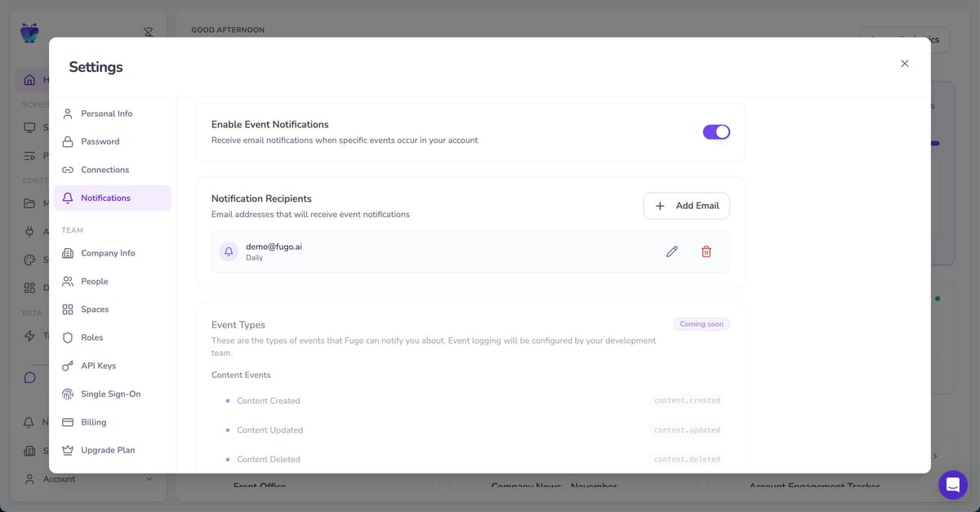Image resolution: width=980 pixels, height=512 pixels.
Task: Click the Fugo logo in the background app
Action: click(x=29, y=33)
